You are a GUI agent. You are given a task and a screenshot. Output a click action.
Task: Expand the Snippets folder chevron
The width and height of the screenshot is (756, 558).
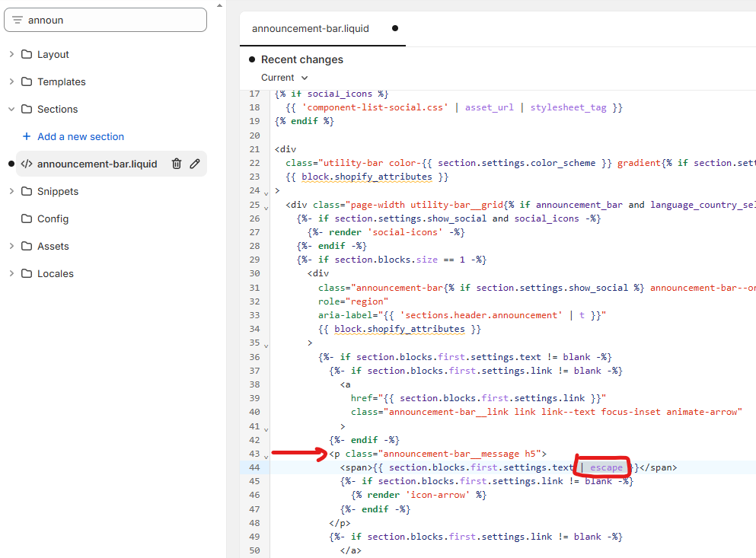(x=11, y=191)
